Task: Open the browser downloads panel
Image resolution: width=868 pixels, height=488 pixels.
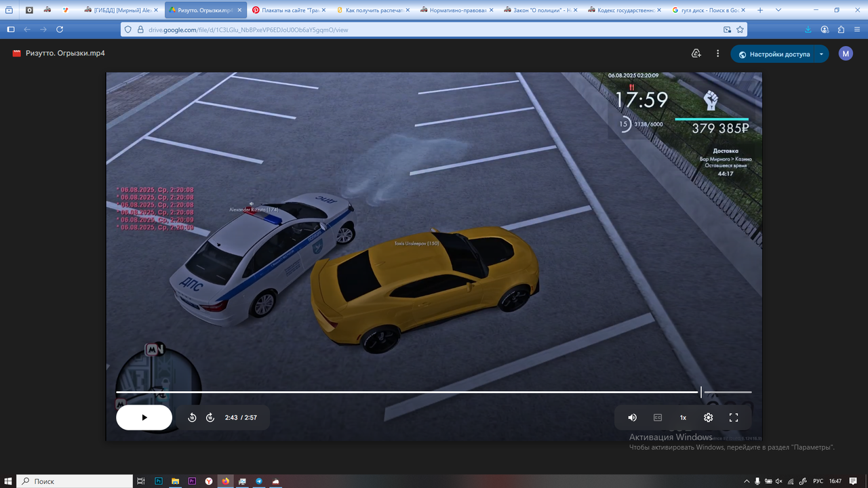Action: point(808,30)
